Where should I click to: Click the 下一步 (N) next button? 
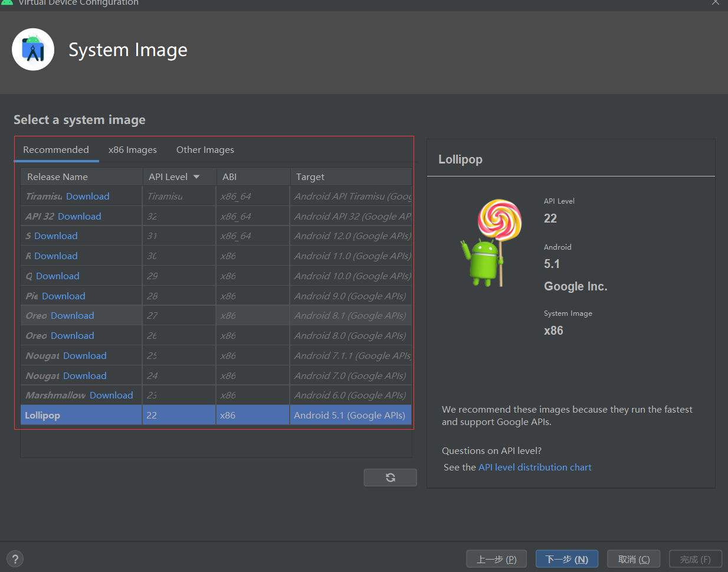pos(567,559)
